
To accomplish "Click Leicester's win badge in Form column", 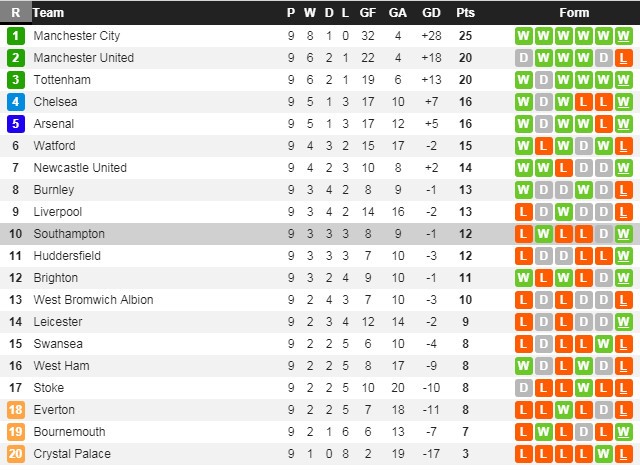I will coord(624,322).
